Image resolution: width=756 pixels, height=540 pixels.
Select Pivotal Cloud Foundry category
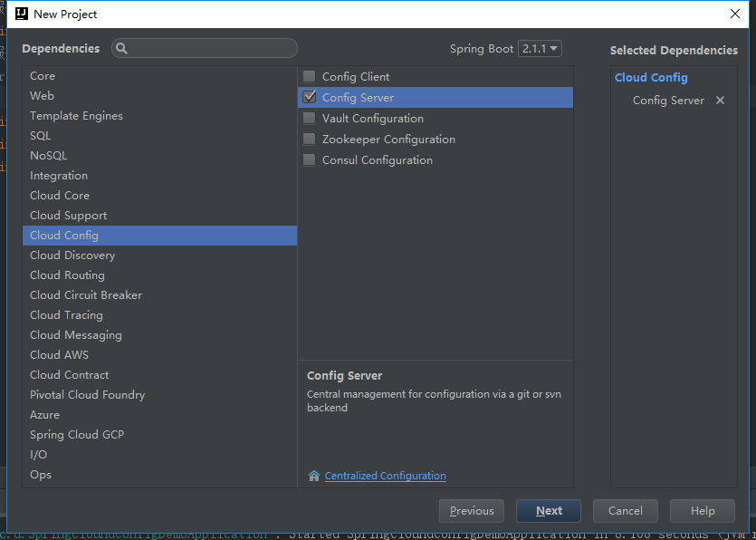159,395
